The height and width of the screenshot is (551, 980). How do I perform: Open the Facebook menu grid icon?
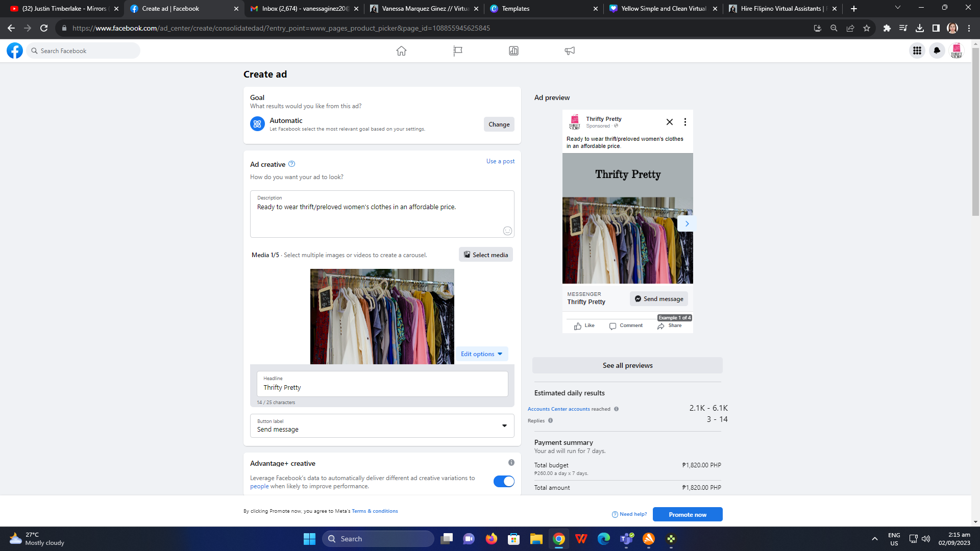pos(917,51)
